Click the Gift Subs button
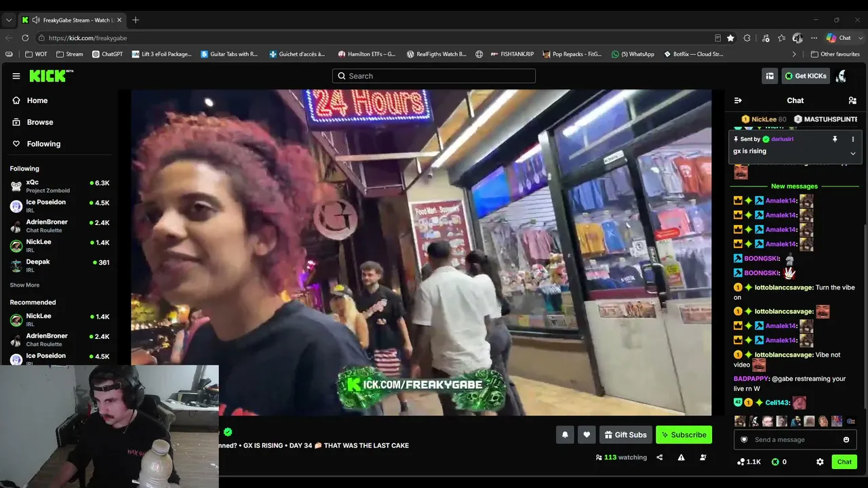The width and height of the screenshot is (868, 488). (626, 434)
